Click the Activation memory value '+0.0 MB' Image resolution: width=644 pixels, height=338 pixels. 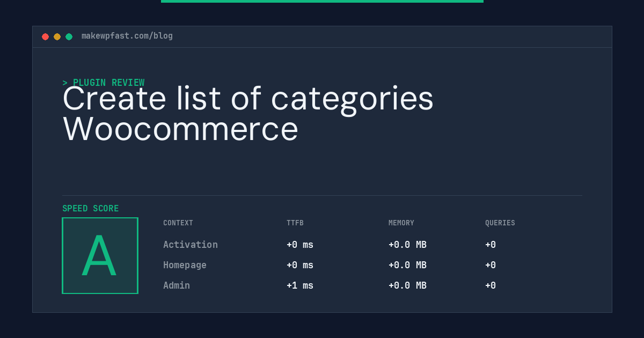coord(407,245)
